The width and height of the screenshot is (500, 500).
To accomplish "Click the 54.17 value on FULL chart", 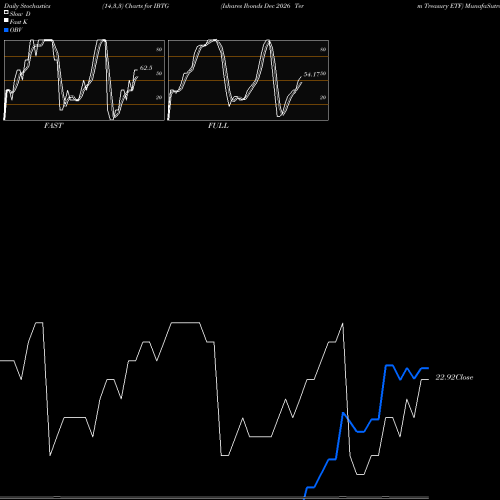I will click(x=312, y=74).
